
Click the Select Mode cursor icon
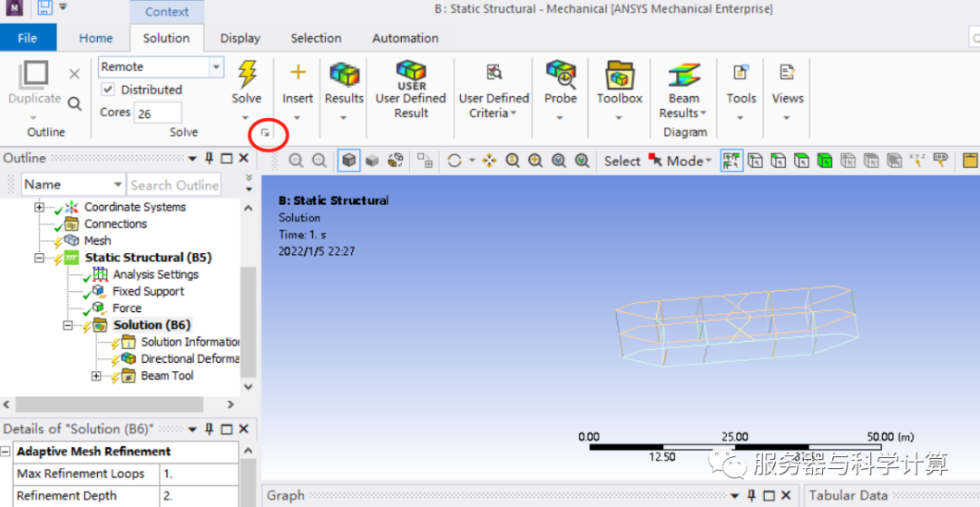(x=656, y=161)
